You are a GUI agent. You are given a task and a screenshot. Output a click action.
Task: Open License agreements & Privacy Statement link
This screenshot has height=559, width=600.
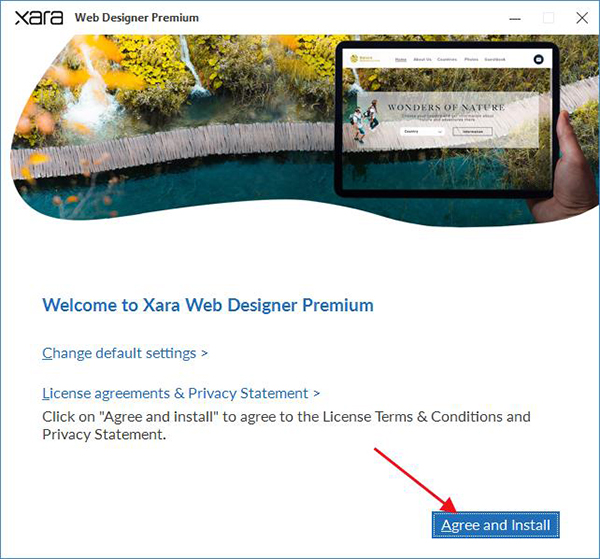click(175, 393)
